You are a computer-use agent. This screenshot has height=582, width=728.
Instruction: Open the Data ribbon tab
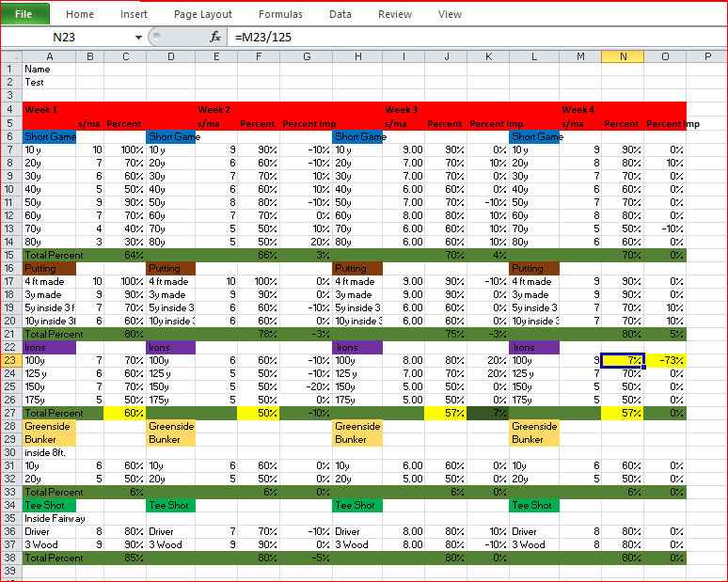coord(340,14)
